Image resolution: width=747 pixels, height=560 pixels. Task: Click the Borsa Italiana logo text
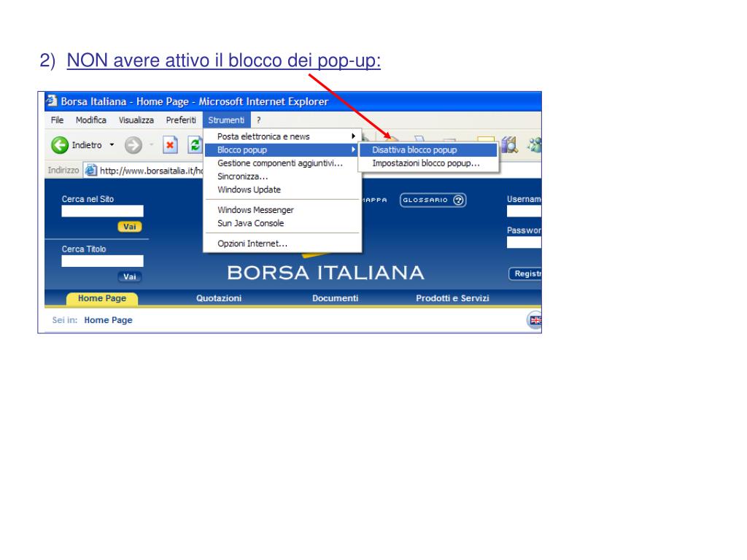(x=325, y=273)
